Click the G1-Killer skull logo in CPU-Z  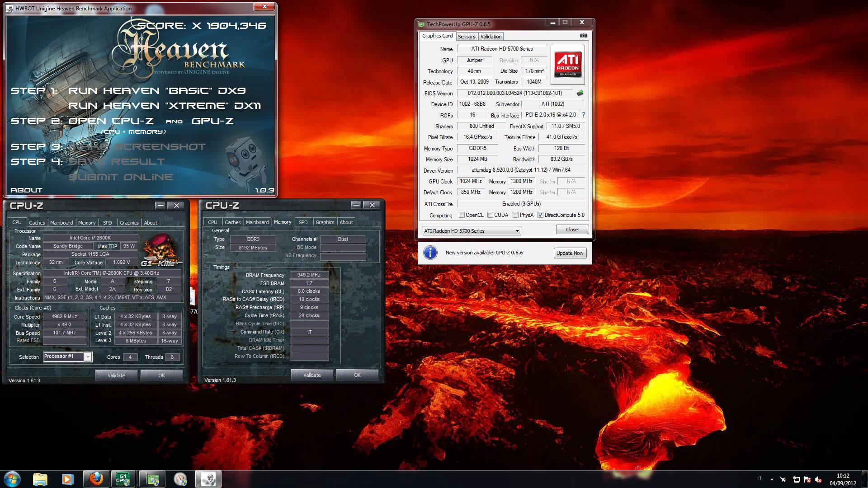(x=161, y=250)
